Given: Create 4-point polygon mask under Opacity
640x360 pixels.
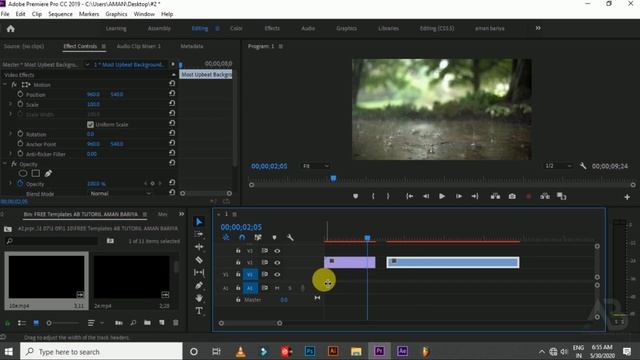Looking at the screenshot, I should 36,173.
